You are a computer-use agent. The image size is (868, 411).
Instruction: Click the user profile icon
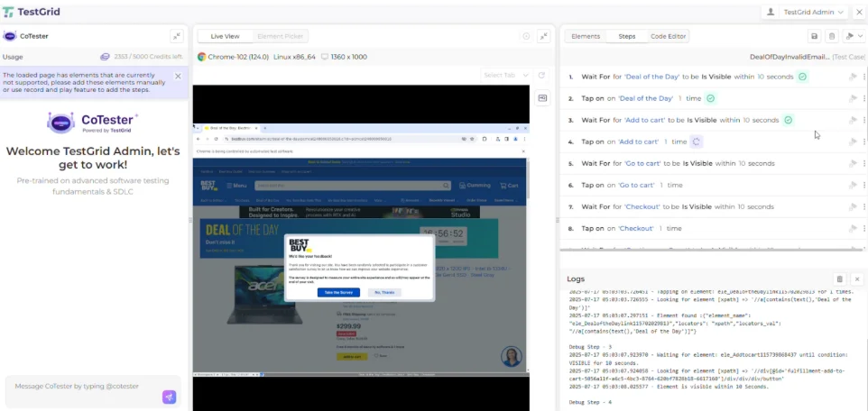click(771, 12)
